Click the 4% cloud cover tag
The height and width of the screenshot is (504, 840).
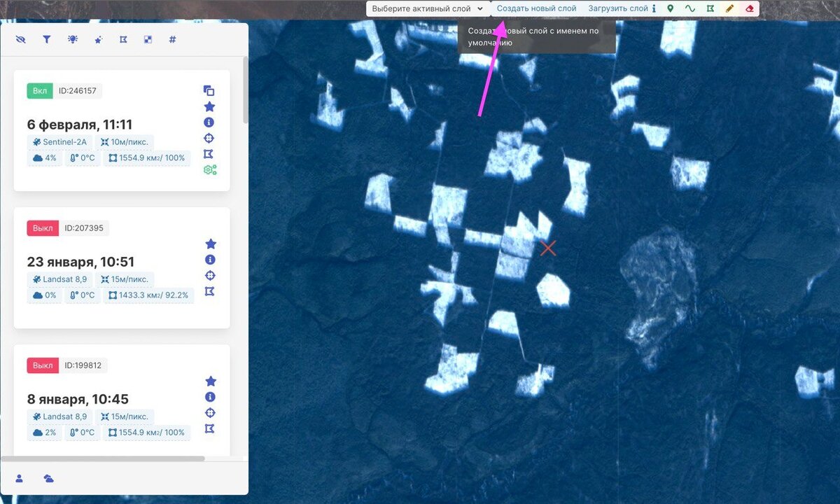coord(45,158)
